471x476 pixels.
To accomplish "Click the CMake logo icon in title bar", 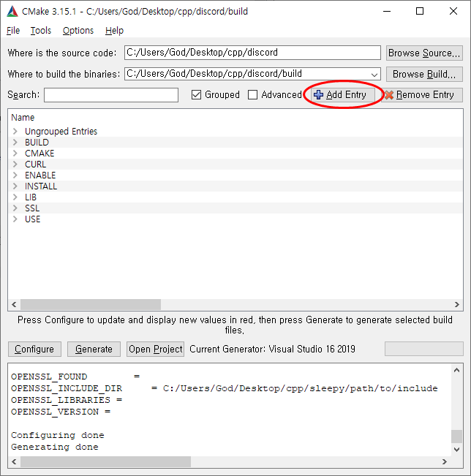I will [x=12, y=11].
